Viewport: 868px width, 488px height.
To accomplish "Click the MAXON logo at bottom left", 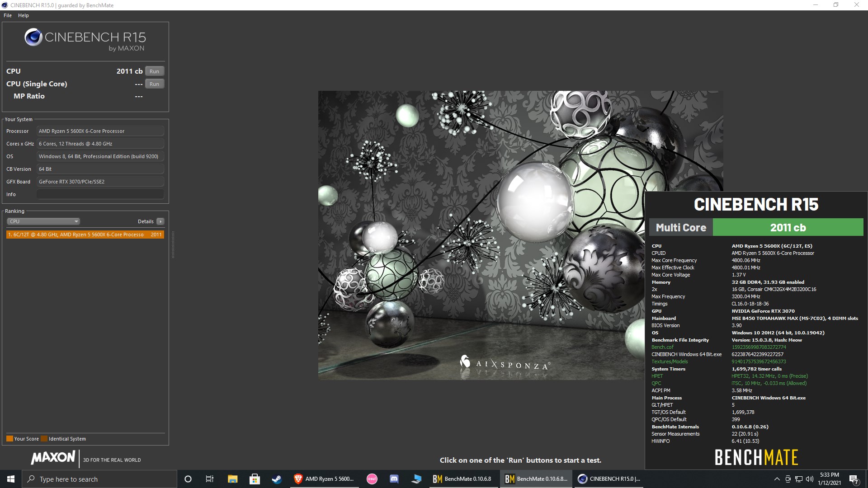I will point(53,457).
